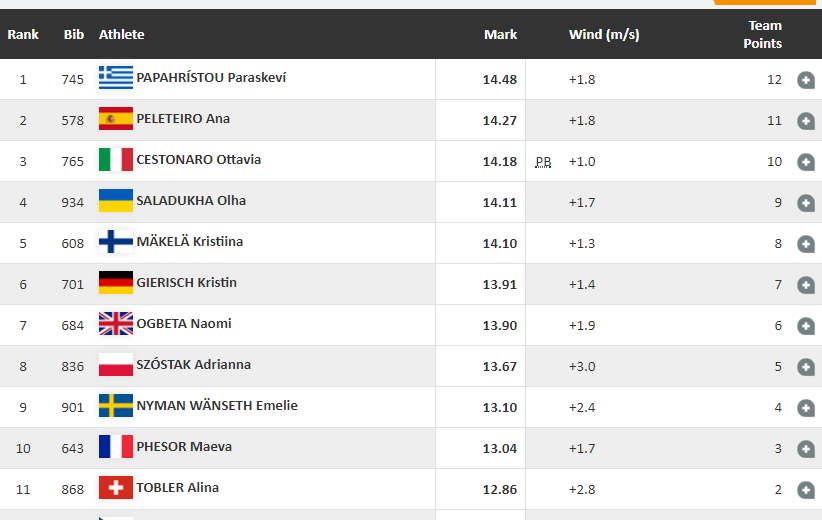The width and height of the screenshot is (822, 520).
Task: Click the Team Points column header
Action: pos(764,35)
